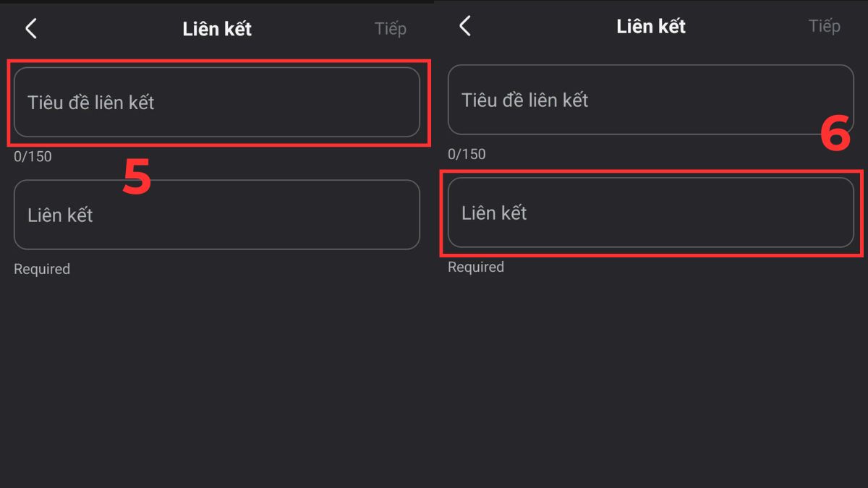868x488 pixels.
Task: Tap the 'Tiêu đề liên kết' field on the right
Action: (x=651, y=100)
